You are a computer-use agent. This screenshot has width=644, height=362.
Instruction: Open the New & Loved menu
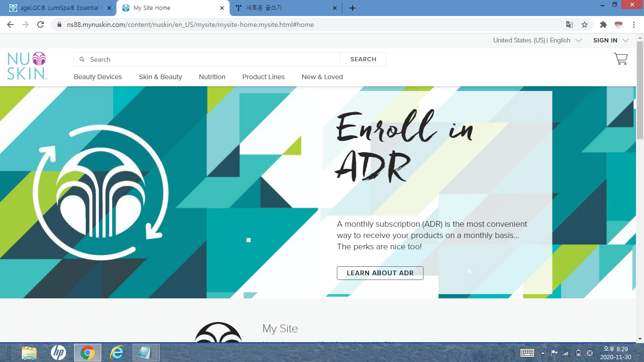(x=322, y=77)
